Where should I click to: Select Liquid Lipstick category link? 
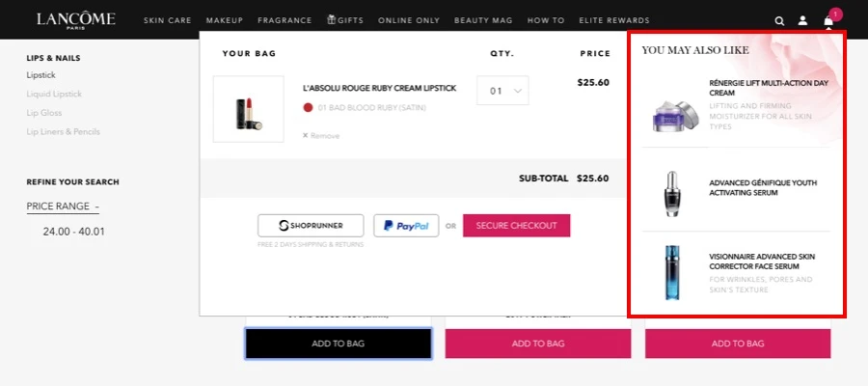coord(54,94)
